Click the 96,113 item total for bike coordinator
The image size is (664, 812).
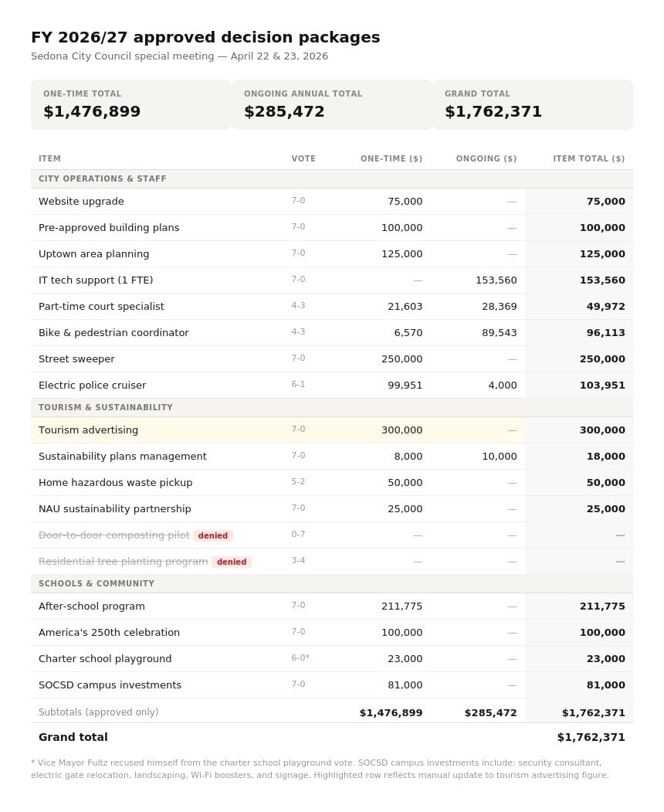(605, 333)
